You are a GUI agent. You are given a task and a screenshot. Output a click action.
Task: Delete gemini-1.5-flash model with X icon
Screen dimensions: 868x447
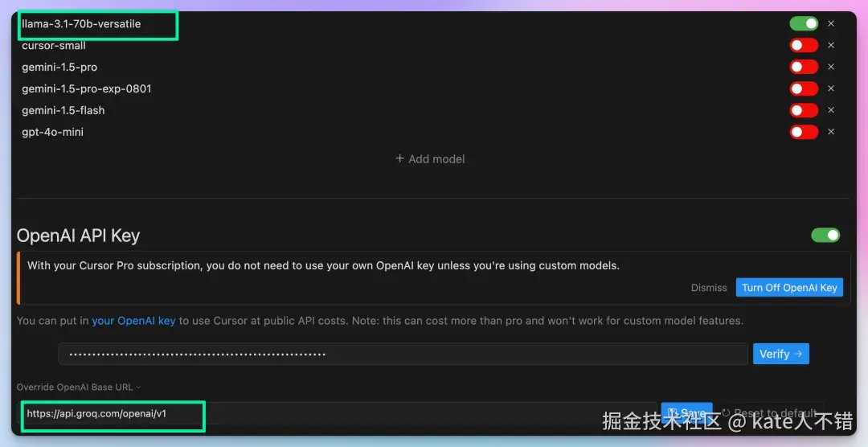pos(831,110)
